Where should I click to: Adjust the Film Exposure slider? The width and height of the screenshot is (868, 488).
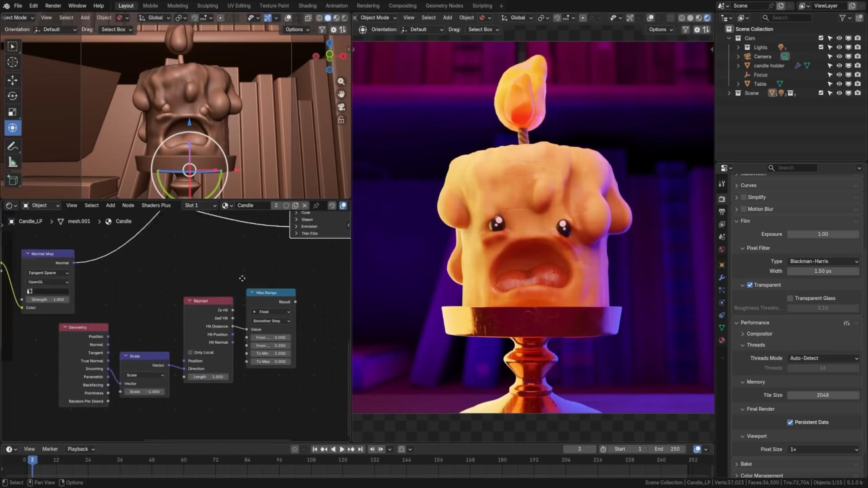[x=823, y=234]
